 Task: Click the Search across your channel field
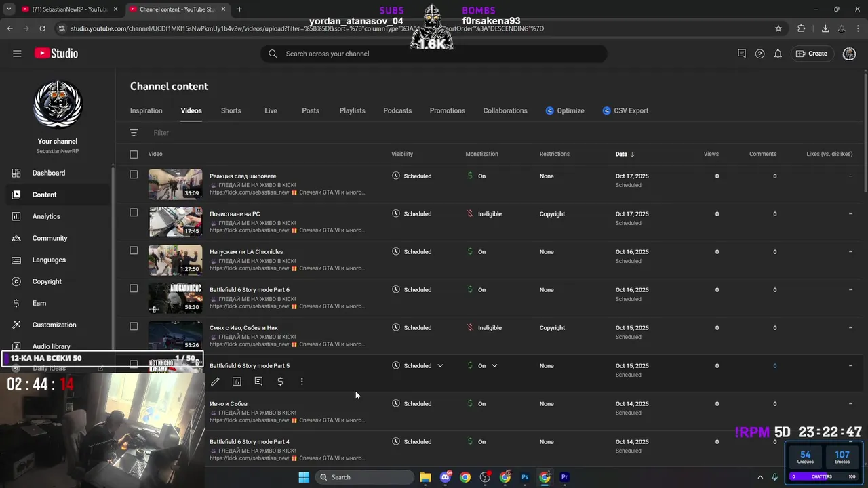point(434,54)
